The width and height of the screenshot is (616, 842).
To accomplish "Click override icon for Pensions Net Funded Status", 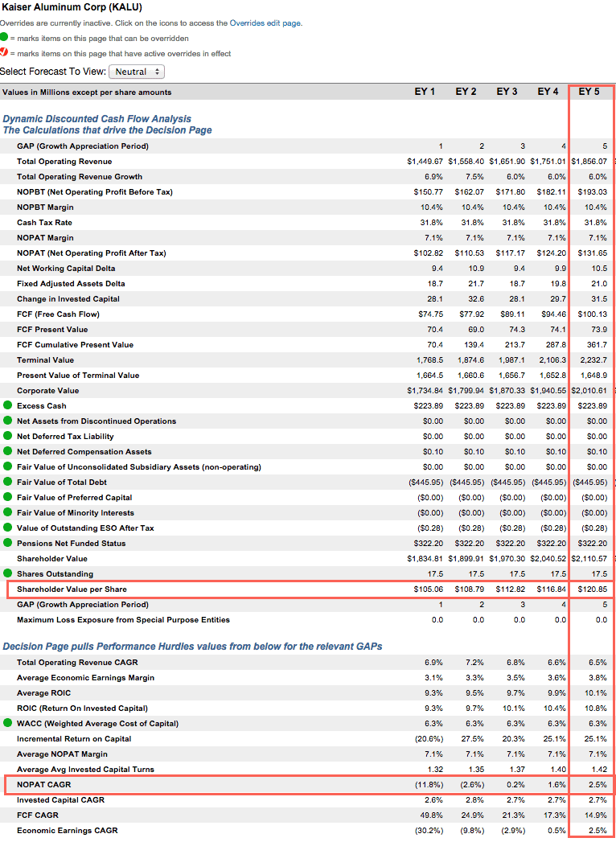I will click(x=8, y=543).
